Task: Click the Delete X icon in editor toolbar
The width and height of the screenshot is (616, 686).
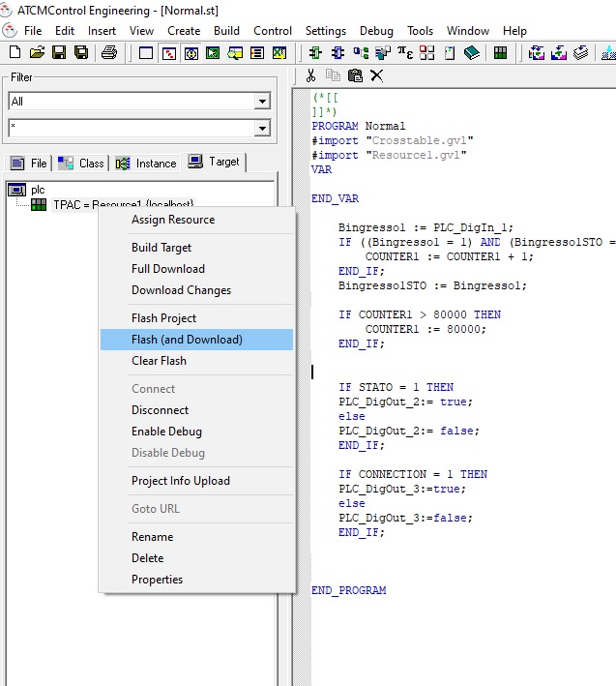Action: [377, 75]
